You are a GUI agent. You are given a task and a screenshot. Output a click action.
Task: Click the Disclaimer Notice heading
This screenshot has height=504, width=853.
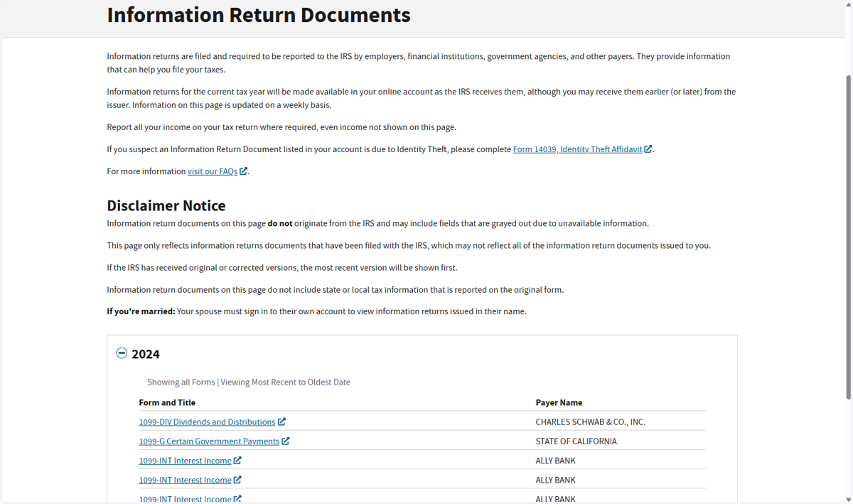click(x=166, y=205)
